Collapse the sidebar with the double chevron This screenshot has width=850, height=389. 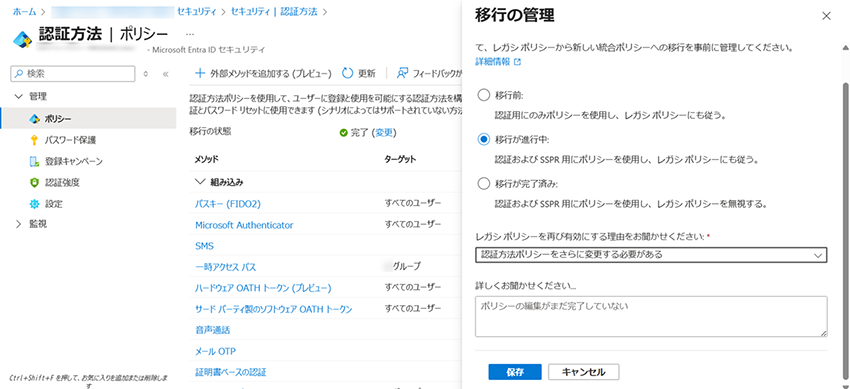pyautogui.click(x=166, y=74)
